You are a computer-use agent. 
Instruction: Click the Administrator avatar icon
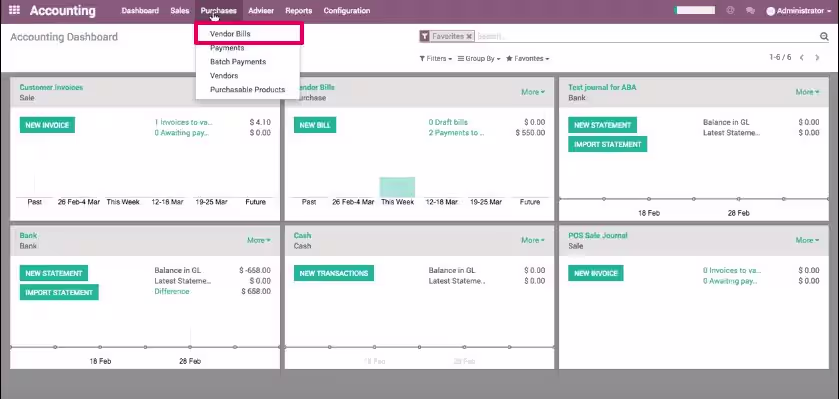771,11
